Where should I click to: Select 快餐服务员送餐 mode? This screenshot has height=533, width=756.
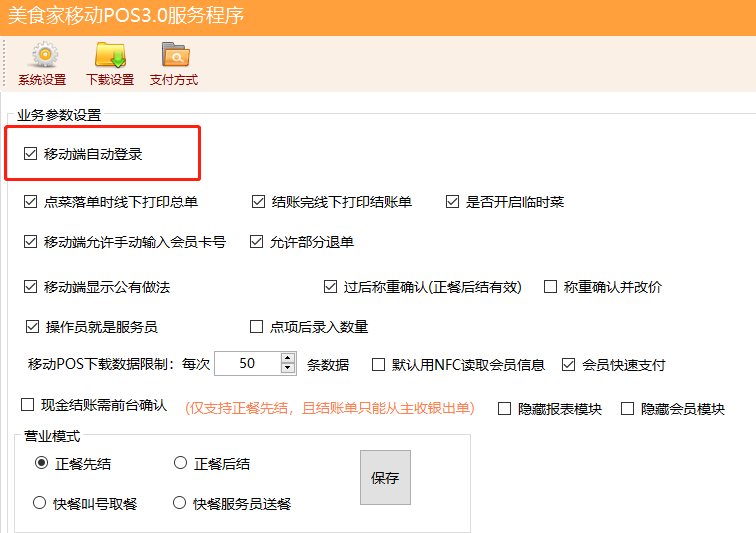(x=181, y=503)
